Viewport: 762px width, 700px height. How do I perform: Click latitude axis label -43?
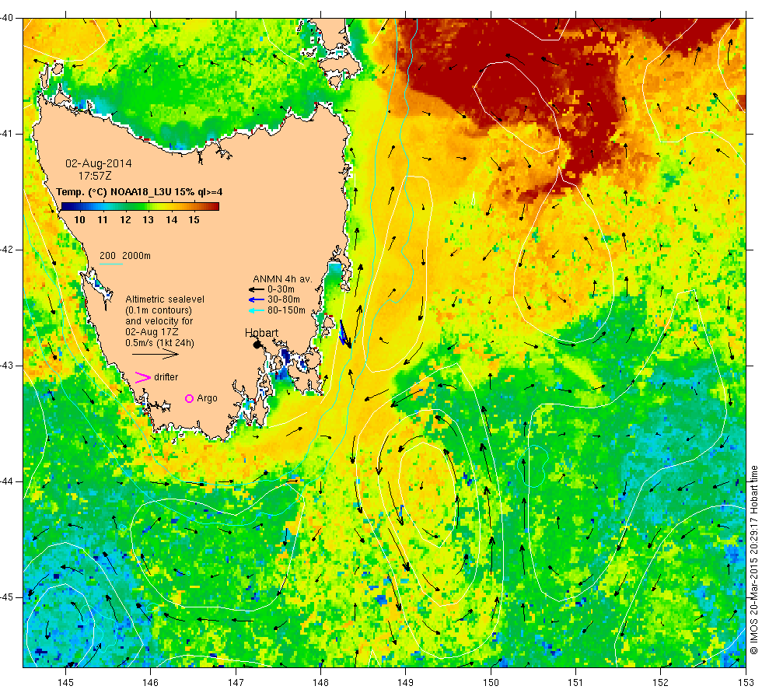[x=6, y=366]
